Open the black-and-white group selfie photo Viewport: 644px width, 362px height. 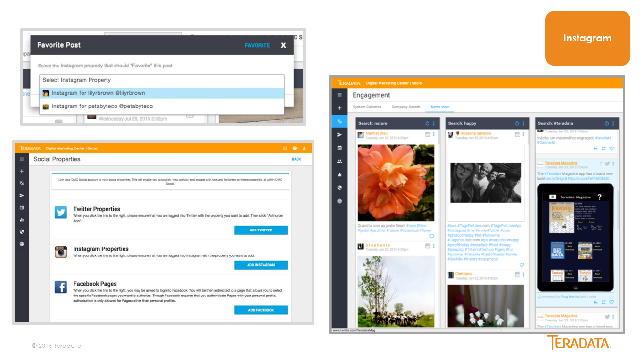click(486, 183)
